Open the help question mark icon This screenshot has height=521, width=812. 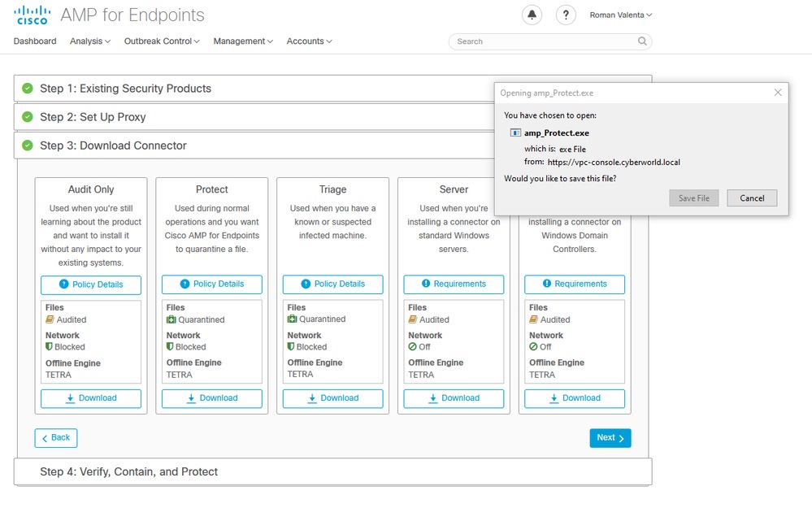(566, 14)
